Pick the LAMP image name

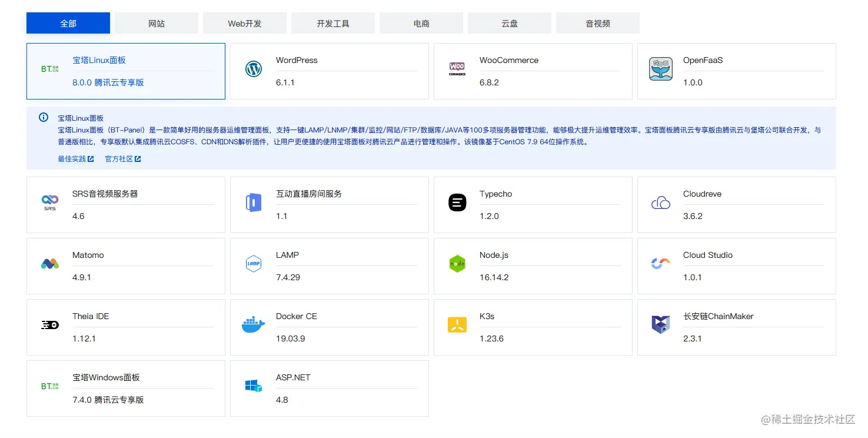tap(287, 255)
